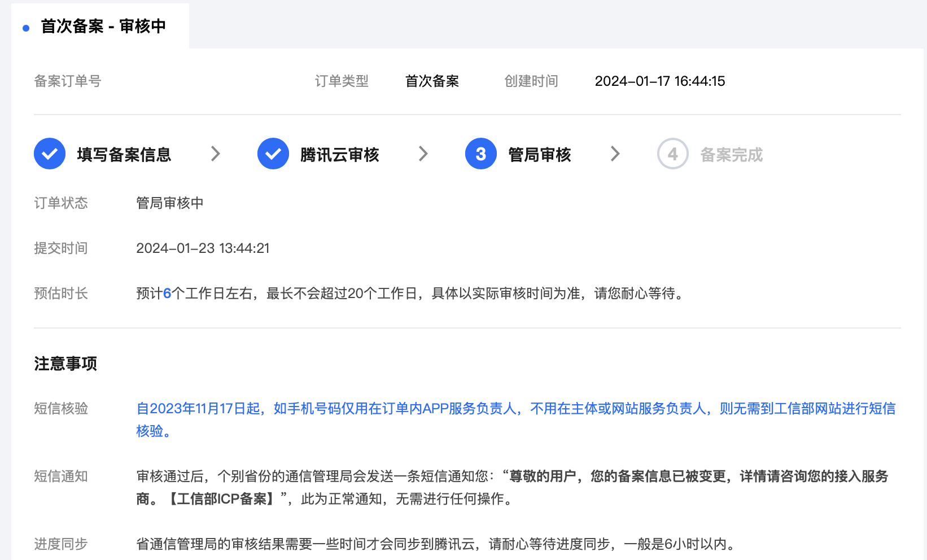Select the 腾讯云审核 step label
Image resolution: width=927 pixels, height=560 pixels.
(339, 155)
